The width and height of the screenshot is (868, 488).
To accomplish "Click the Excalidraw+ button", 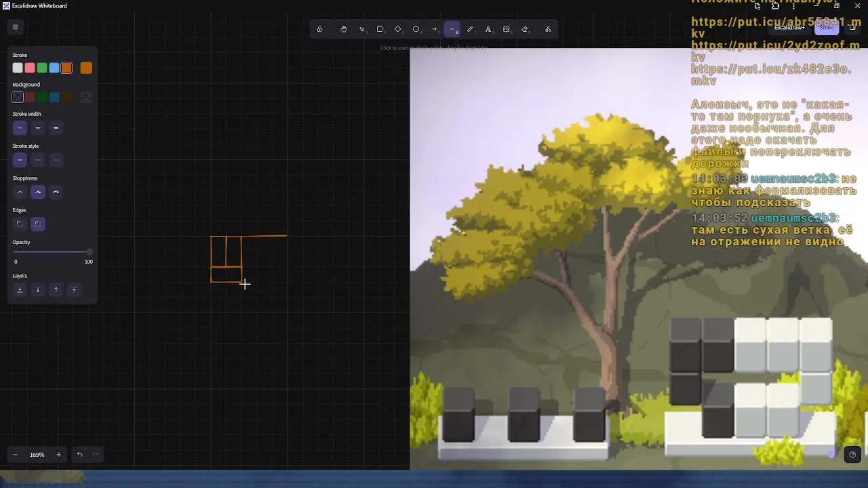I will 789,28.
